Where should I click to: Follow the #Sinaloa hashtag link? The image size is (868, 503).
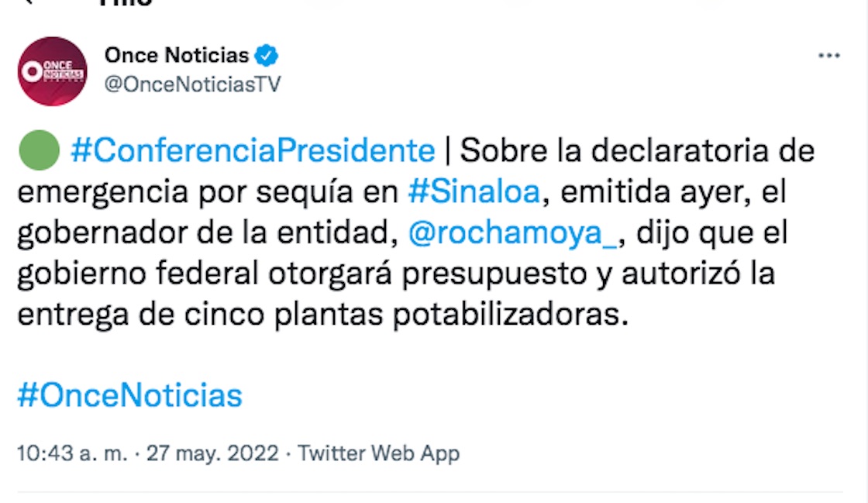(473, 192)
